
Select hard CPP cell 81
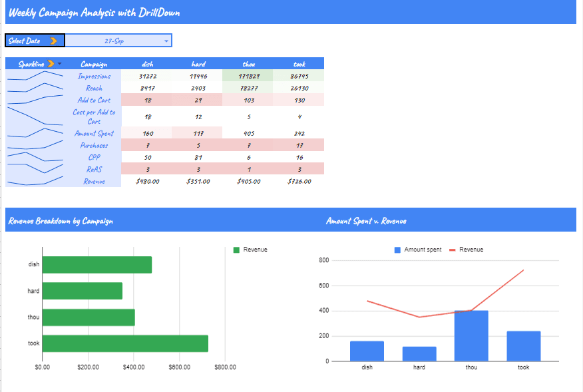[198, 157]
